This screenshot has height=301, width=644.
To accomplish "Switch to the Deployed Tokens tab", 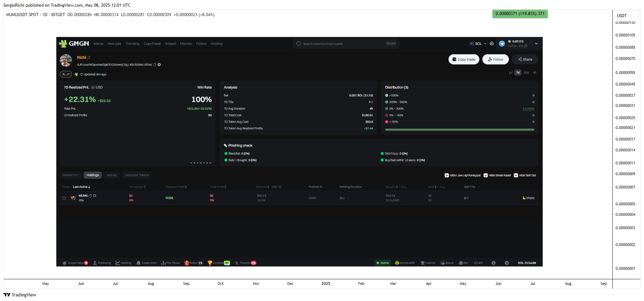I will pyautogui.click(x=137, y=175).
